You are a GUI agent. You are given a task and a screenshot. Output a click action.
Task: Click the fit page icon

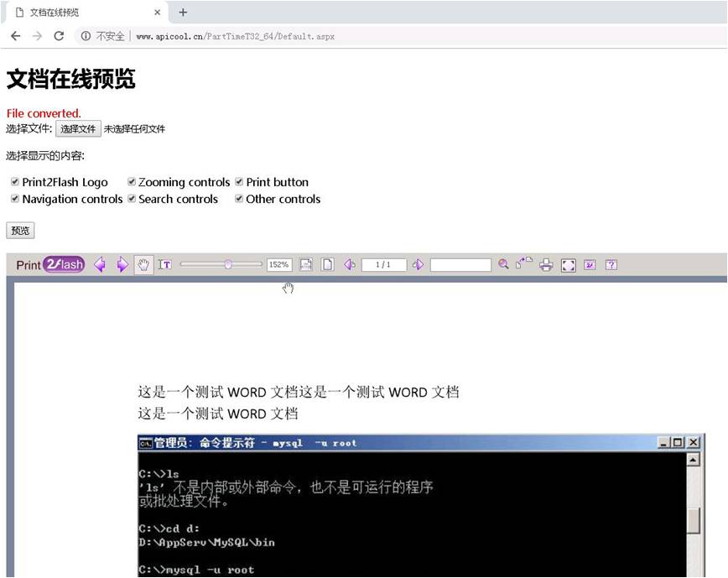[x=327, y=264]
